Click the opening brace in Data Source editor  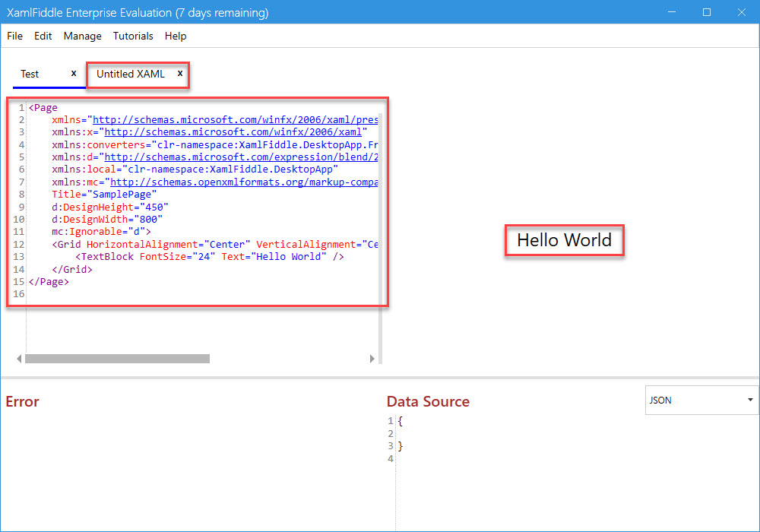pos(400,421)
